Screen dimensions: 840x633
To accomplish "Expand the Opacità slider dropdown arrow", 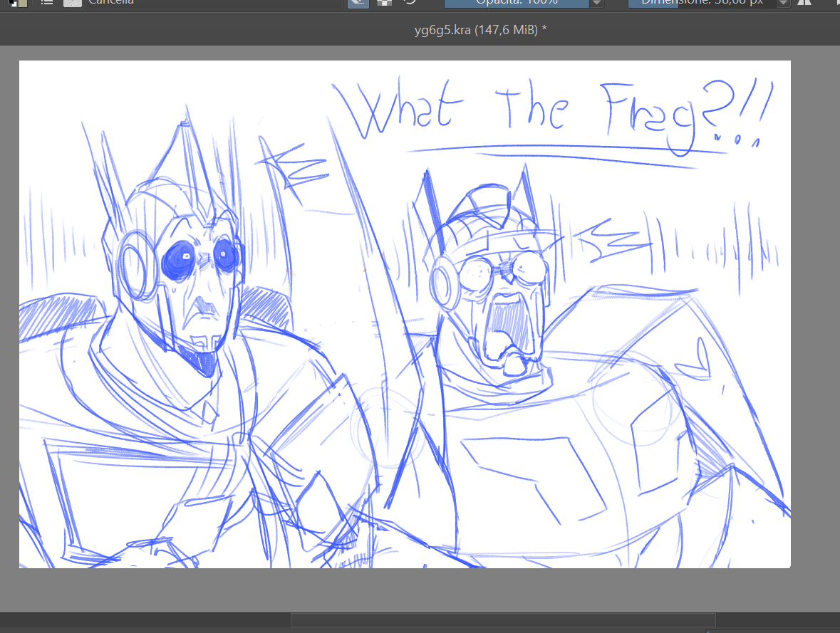I will coord(597,4).
